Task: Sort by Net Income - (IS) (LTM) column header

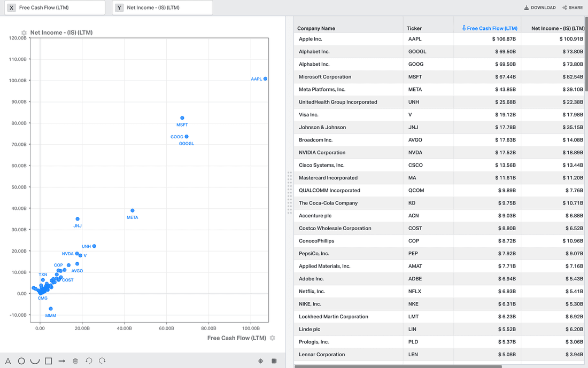Action: pos(558,28)
